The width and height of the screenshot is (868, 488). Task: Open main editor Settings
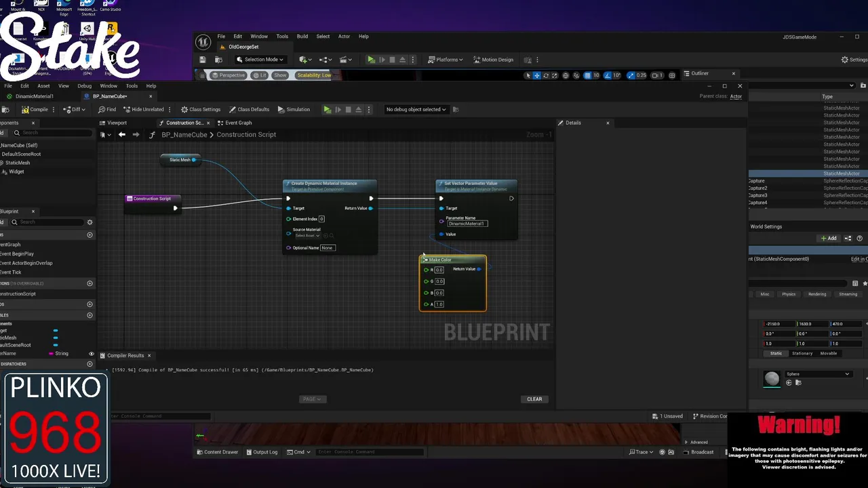853,60
